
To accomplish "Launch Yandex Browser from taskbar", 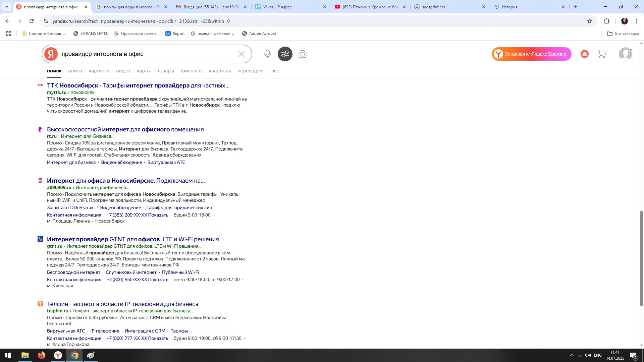I will pos(58,355).
